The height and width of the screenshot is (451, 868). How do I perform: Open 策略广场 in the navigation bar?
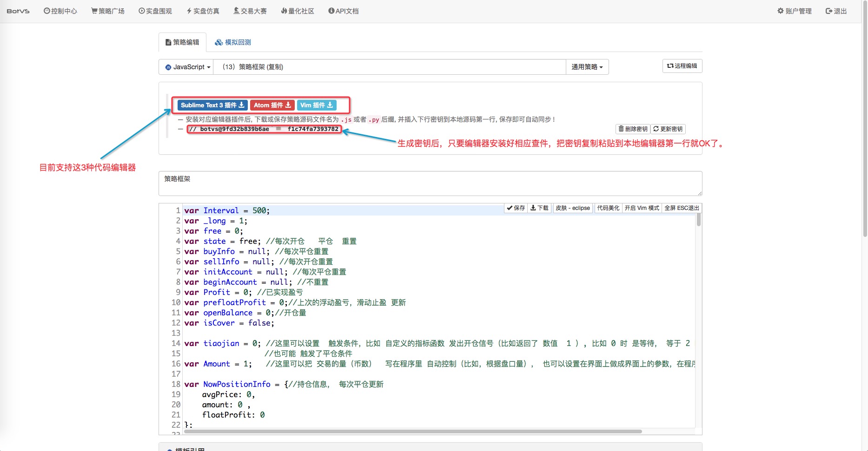[108, 11]
